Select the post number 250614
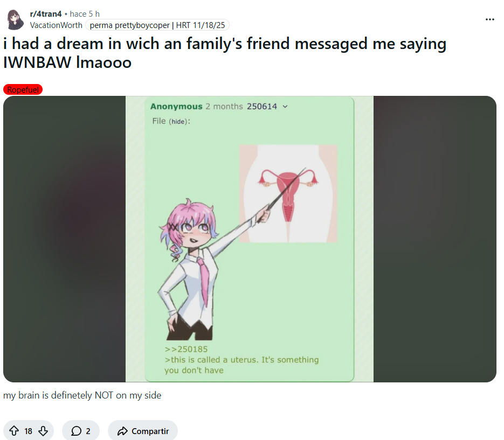This screenshot has height=440, width=504. click(x=261, y=107)
